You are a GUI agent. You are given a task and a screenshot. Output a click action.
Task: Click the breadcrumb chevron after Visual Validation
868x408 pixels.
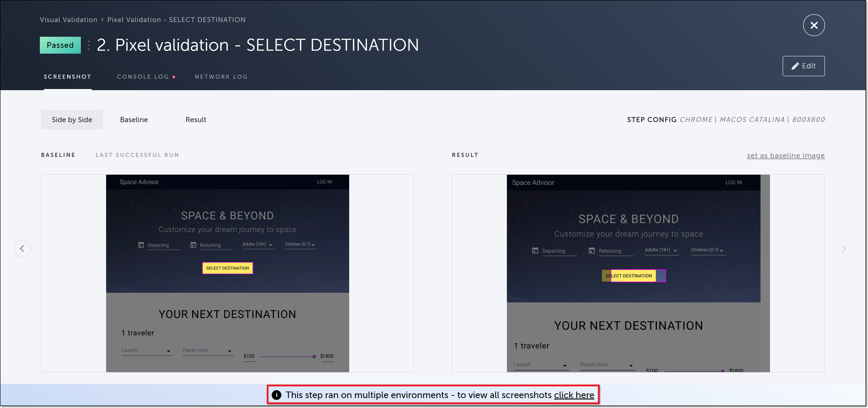103,20
